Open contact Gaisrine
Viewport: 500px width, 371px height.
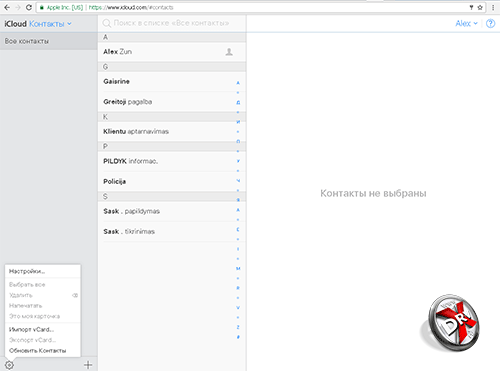coord(172,81)
